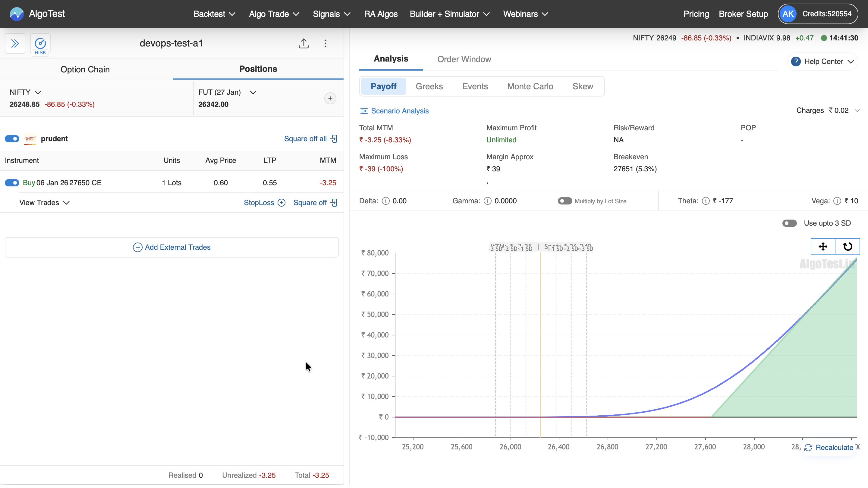Click the AK profile avatar
Viewport: 868px width, 488px height.
click(788, 14)
